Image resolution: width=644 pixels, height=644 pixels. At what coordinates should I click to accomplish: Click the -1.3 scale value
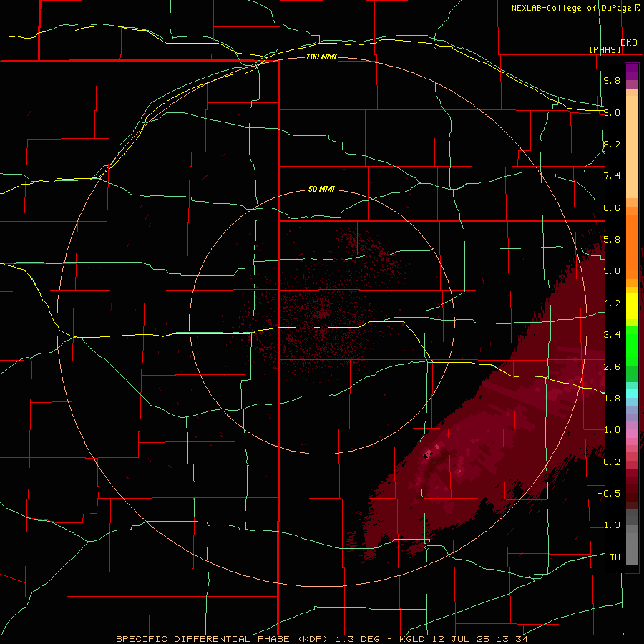pos(609,525)
